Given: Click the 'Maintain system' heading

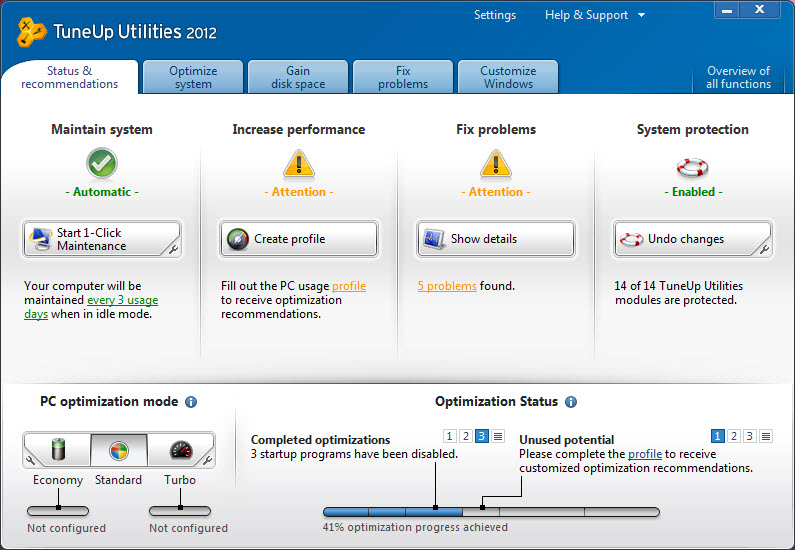Looking at the screenshot, I should pos(101,129).
